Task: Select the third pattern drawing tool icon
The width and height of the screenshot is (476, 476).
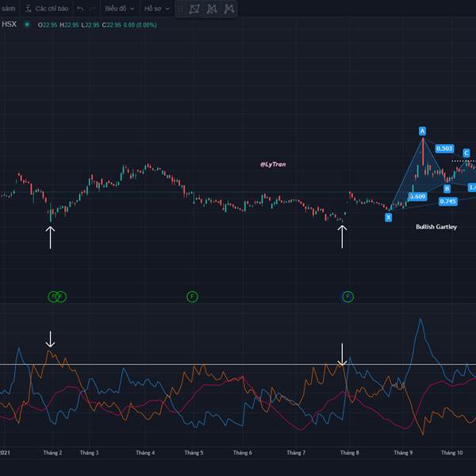Action: (229, 10)
